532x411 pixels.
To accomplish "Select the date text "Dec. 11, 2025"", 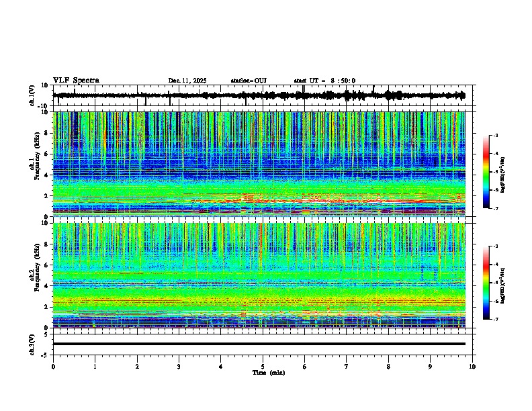I will tap(187, 81).
